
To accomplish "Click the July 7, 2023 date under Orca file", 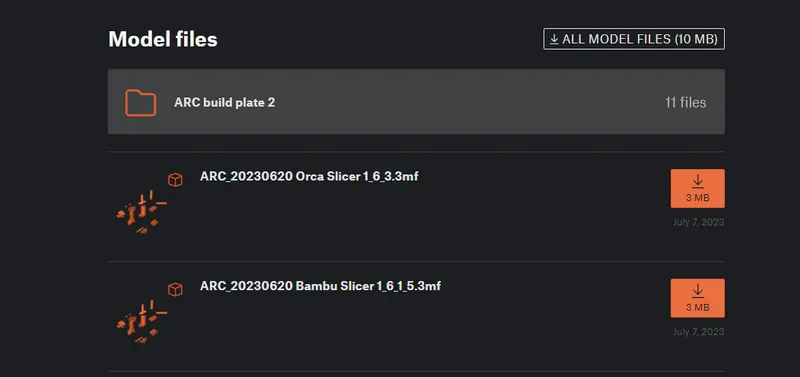I will tap(698, 222).
